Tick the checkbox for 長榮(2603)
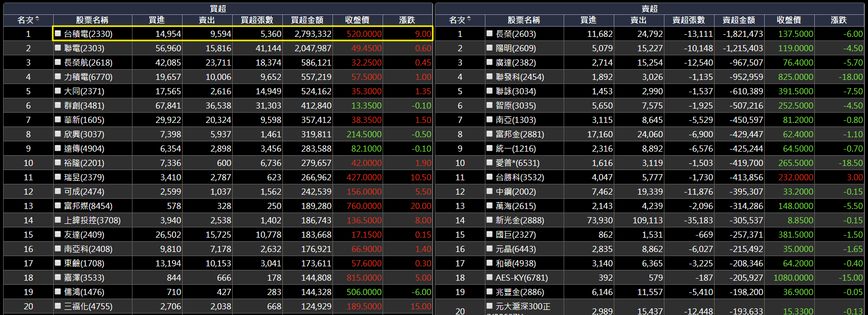868x315 pixels. pyautogui.click(x=489, y=33)
